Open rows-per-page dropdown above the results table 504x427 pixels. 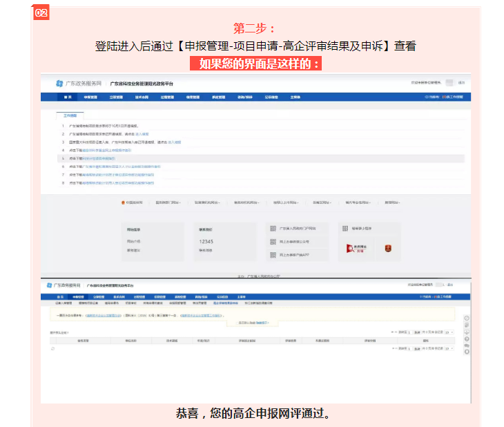tap(449, 332)
